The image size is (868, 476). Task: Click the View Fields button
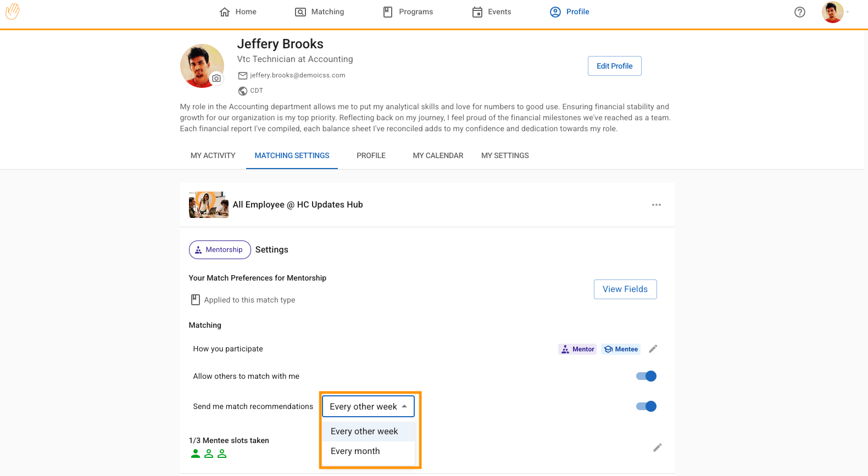coord(625,289)
